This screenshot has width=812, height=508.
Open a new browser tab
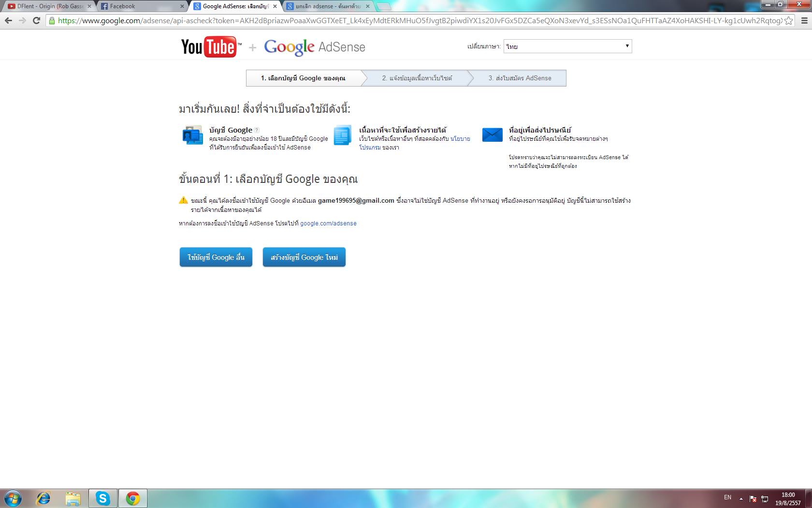tap(384, 6)
